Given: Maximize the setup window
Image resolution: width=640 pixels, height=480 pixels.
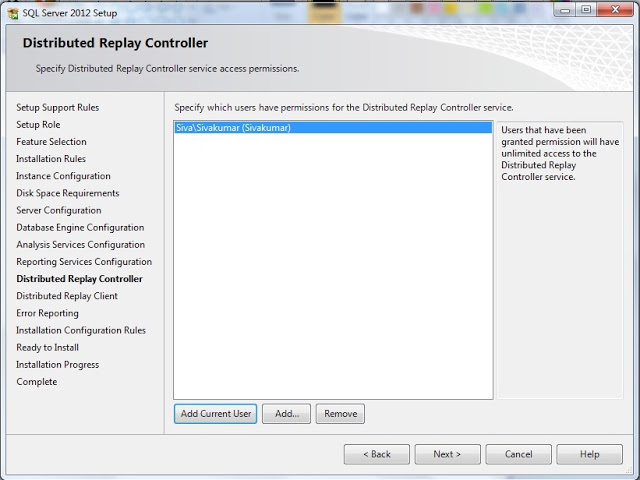Looking at the screenshot, I should click(x=585, y=9).
